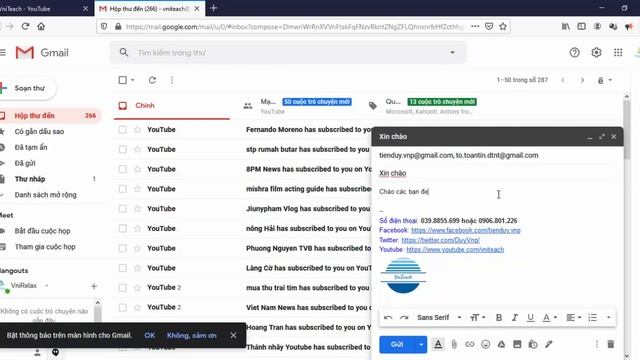
Task: Apply bold formatting in compose
Action: [499, 318]
